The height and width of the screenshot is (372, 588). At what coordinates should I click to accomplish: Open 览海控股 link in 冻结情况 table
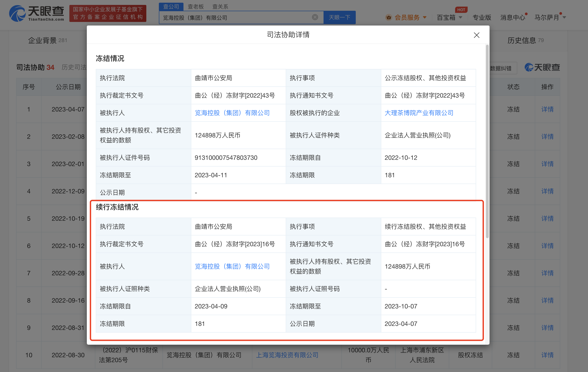click(x=232, y=113)
